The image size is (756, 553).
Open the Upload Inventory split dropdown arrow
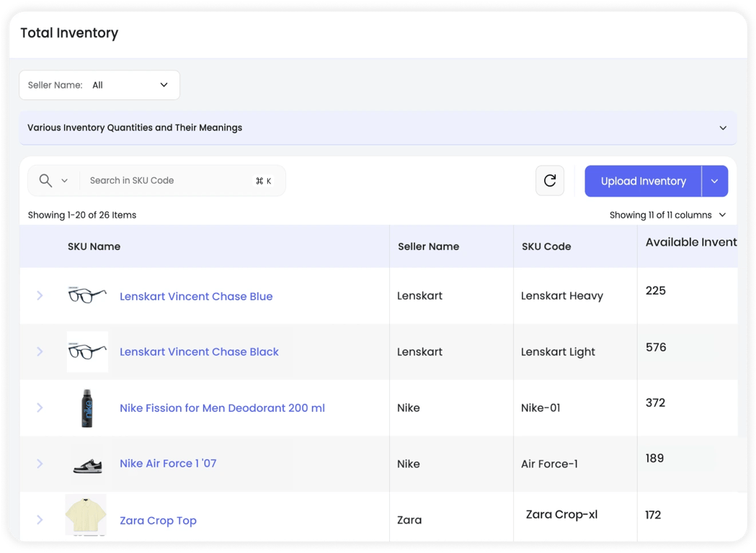(715, 181)
